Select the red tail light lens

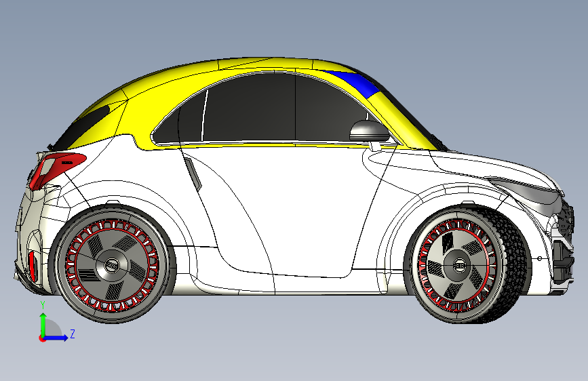coord(56,169)
